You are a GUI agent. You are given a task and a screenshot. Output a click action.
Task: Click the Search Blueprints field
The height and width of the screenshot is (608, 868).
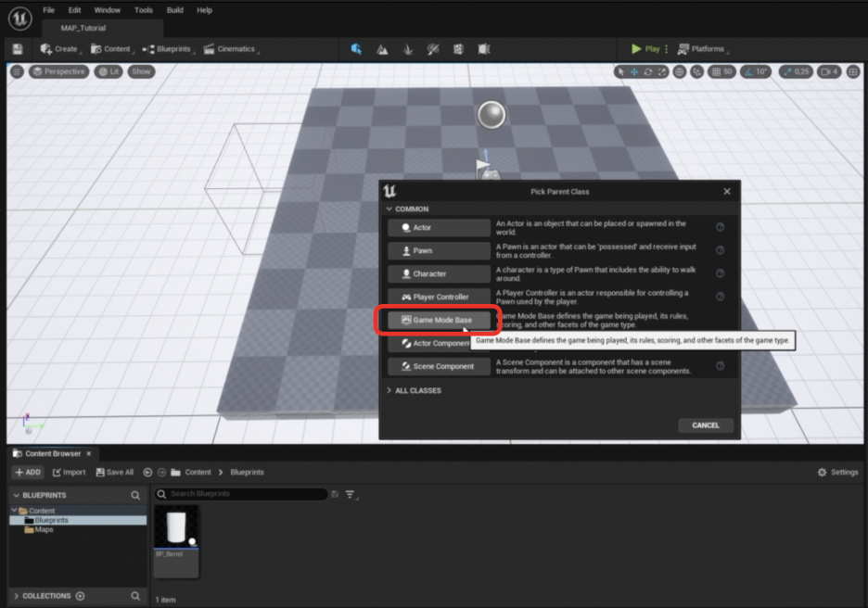[241, 494]
